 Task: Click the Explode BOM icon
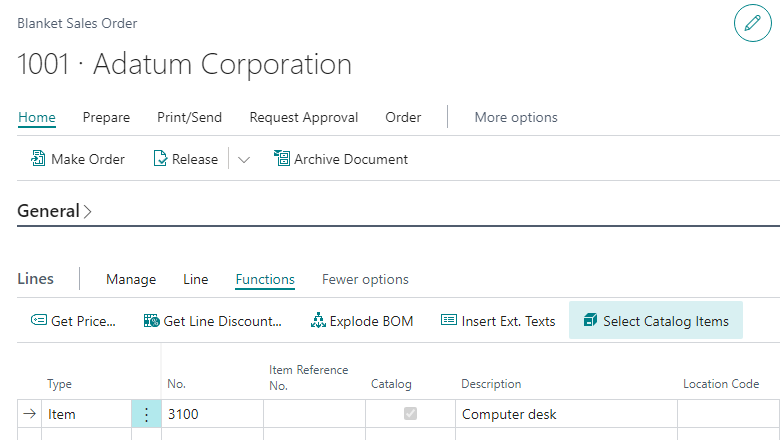(x=318, y=320)
